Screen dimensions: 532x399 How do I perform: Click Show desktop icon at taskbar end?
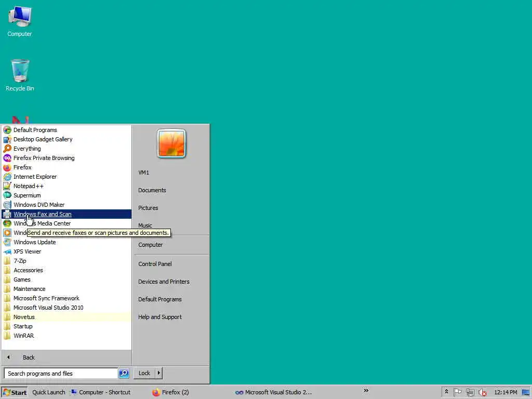click(x=526, y=392)
